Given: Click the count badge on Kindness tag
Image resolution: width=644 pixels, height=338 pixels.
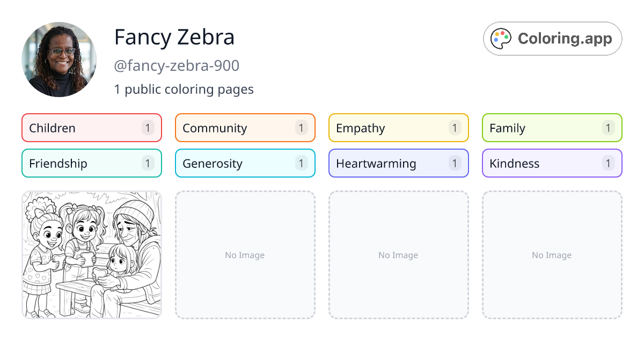Looking at the screenshot, I should coord(608,163).
